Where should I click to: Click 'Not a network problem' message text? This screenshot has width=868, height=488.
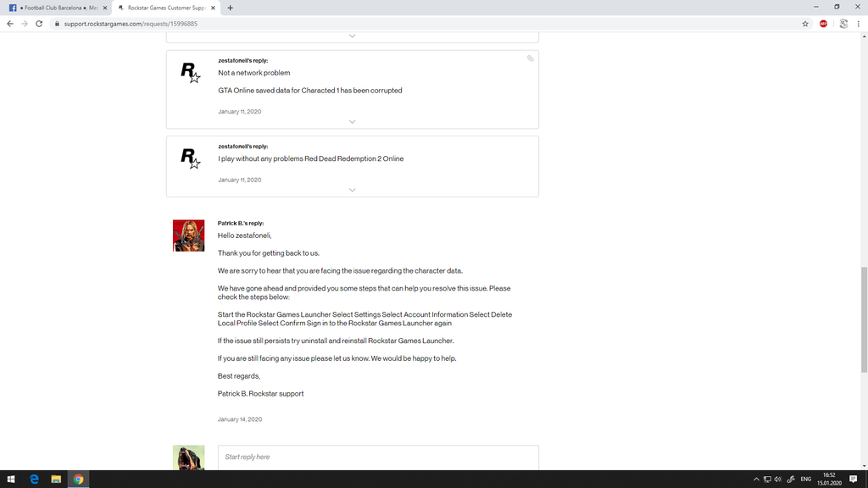pyautogui.click(x=254, y=73)
